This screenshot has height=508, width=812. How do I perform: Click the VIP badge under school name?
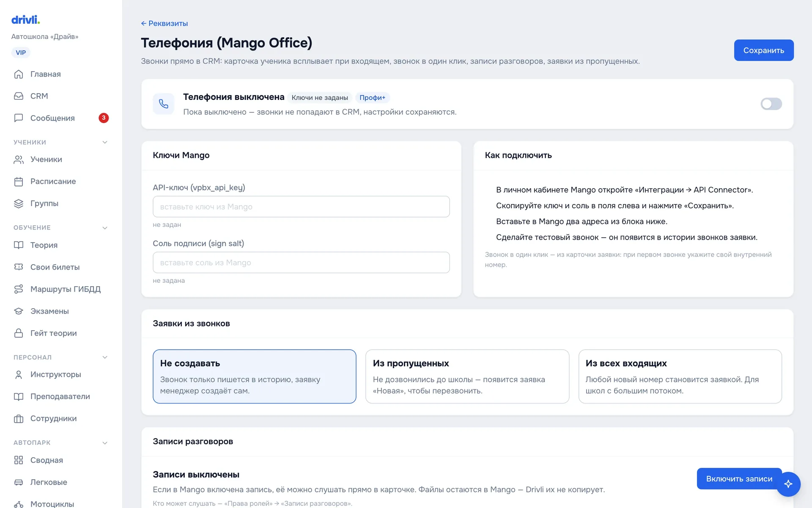coord(21,52)
